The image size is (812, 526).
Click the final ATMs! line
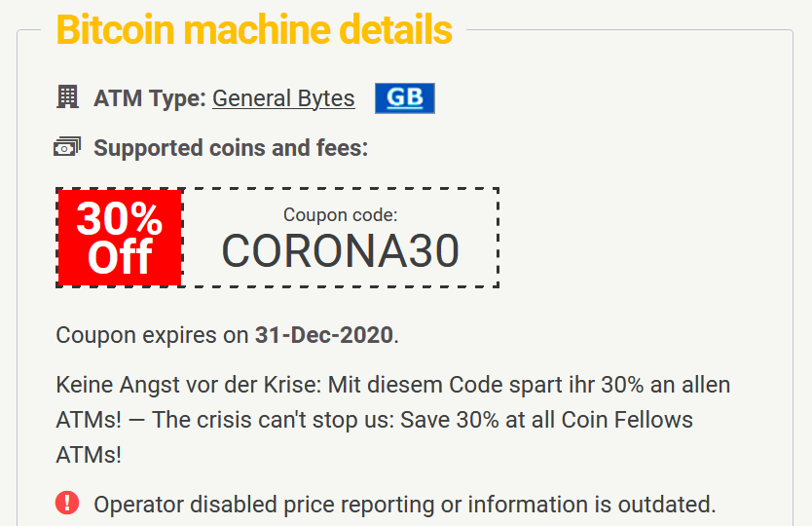89,455
